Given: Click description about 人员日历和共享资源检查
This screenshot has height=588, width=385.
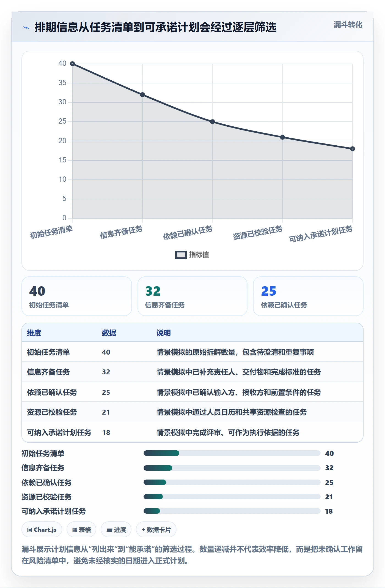Looking at the screenshot, I should click(232, 412).
